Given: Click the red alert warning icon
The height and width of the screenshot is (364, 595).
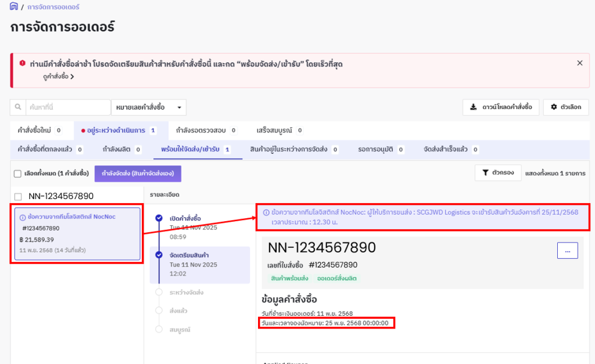Looking at the screenshot, I should pos(22,63).
